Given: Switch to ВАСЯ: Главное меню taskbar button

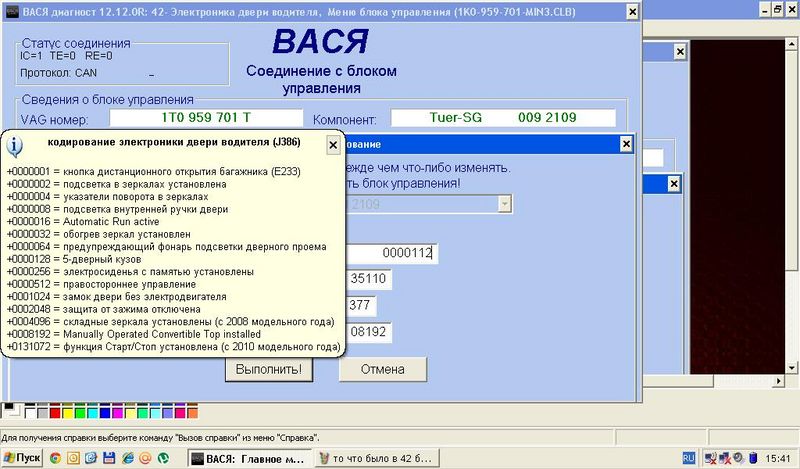Looking at the screenshot, I should (x=249, y=458).
